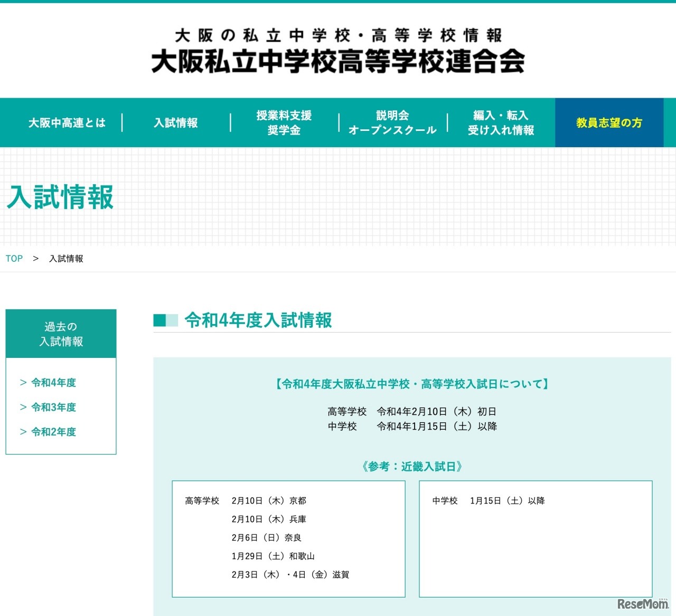Open the 大阪中高連とは navigation menu item
Viewport: 676px width, 616px height.
point(67,122)
